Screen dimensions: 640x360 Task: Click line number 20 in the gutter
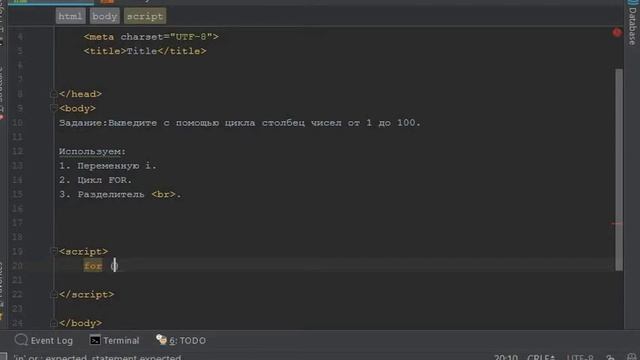(17, 266)
